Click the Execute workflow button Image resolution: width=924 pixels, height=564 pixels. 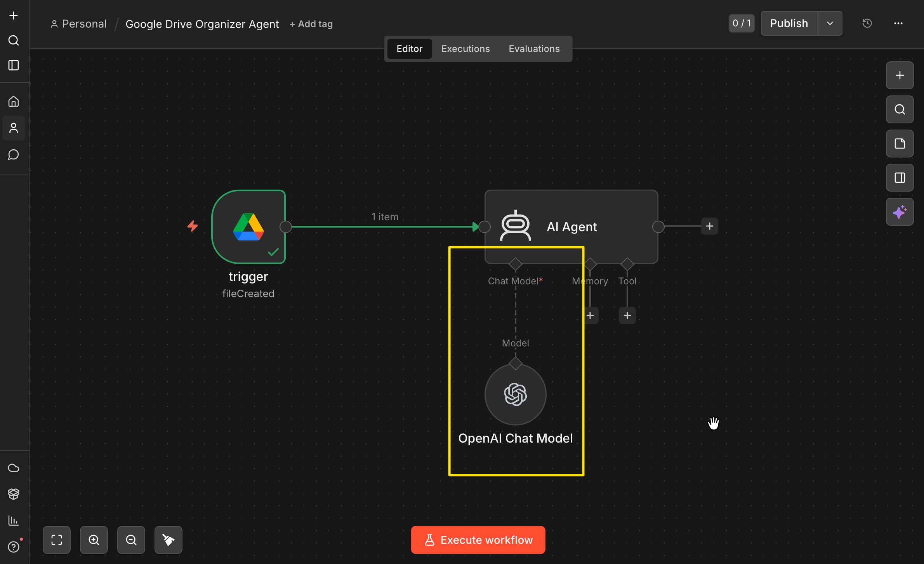pos(478,540)
